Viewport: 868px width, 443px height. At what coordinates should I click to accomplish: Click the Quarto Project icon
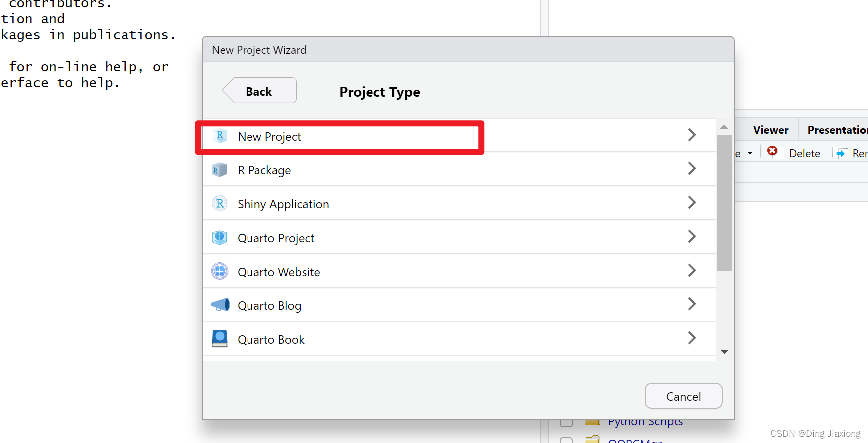[220, 238]
